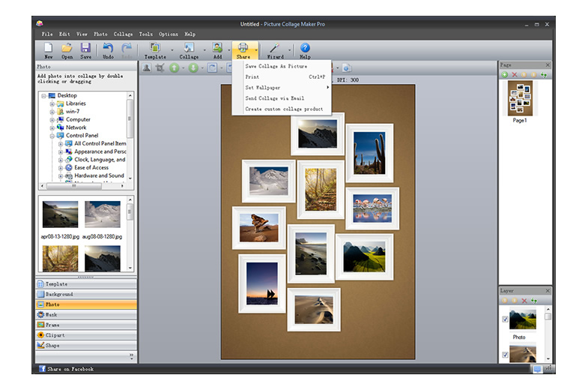Screen dimensions: 588x390
Task: Expand the Libraries tree node
Action: click(52, 103)
